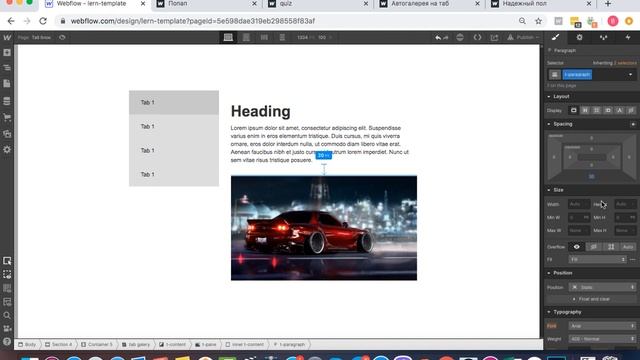The image size is (640, 360).
Task: Open the element Settings gear tab
Action: [x=580, y=37]
